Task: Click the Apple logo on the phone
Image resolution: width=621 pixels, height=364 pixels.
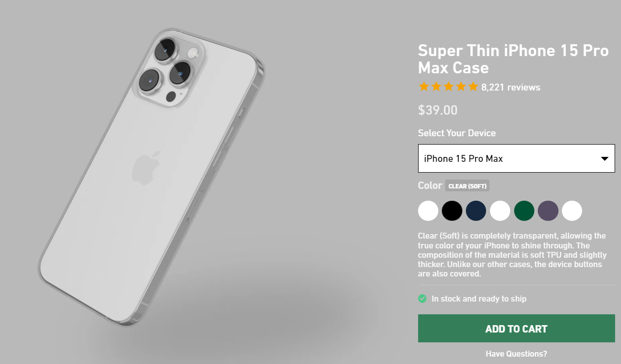Action: click(x=146, y=166)
